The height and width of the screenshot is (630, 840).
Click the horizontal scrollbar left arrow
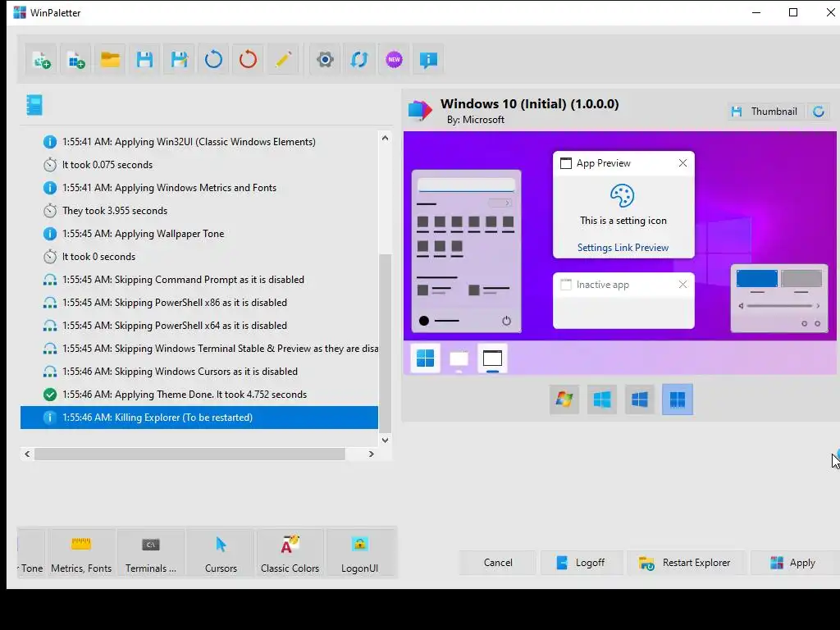pyautogui.click(x=27, y=454)
